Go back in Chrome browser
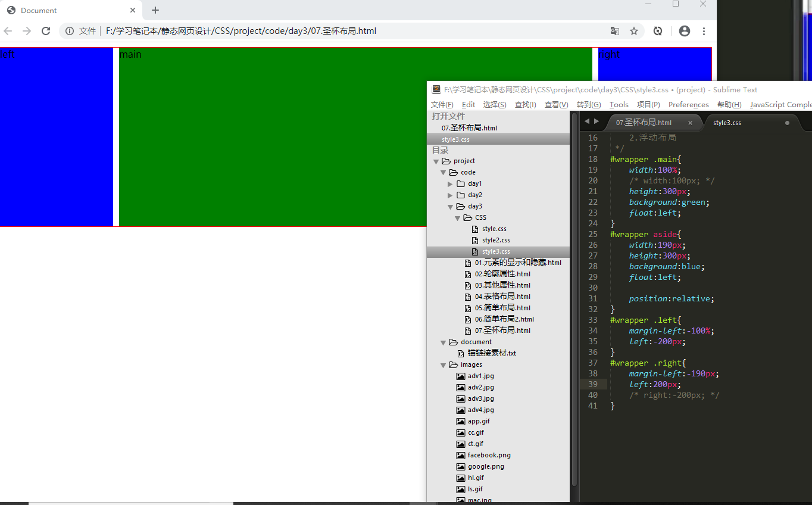Screen dimensions: 812x505 8,31
